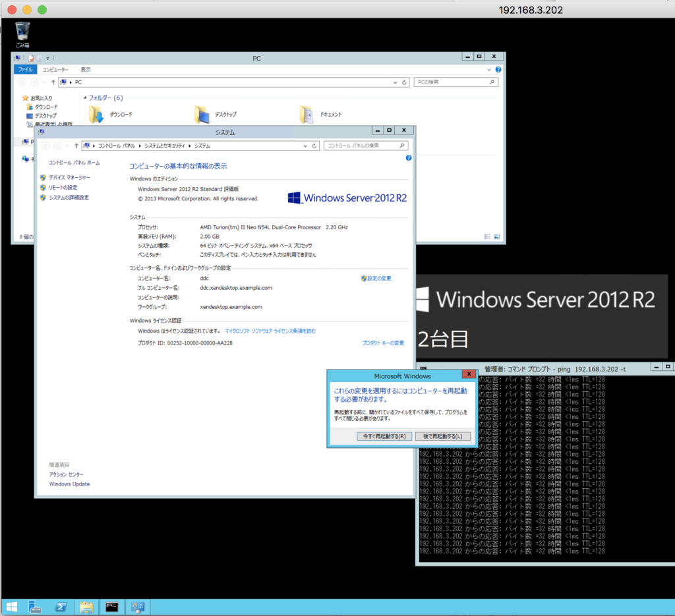Click the help icon in the System window
Image resolution: width=675 pixels, height=616 pixels.
[x=409, y=158]
